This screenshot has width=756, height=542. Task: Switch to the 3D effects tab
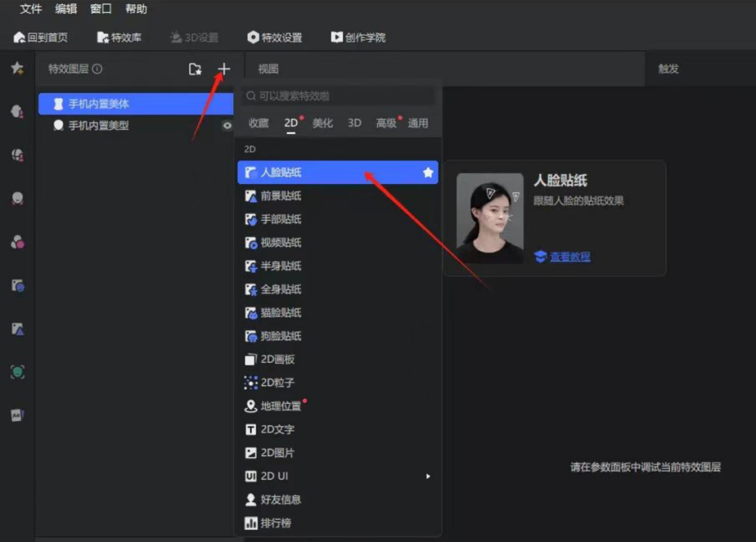pyautogui.click(x=354, y=123)
